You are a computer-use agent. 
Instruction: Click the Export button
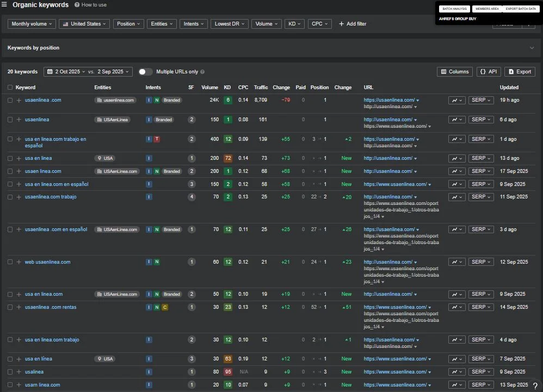tap(520, 72)
